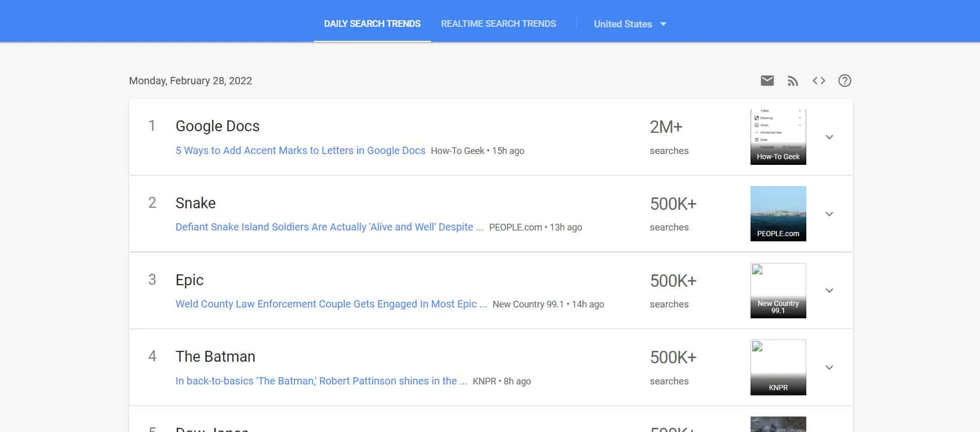980x432 pixels.
Task: Switch to Realtime Search Trends tab
Action: click(x=498, y=24)
